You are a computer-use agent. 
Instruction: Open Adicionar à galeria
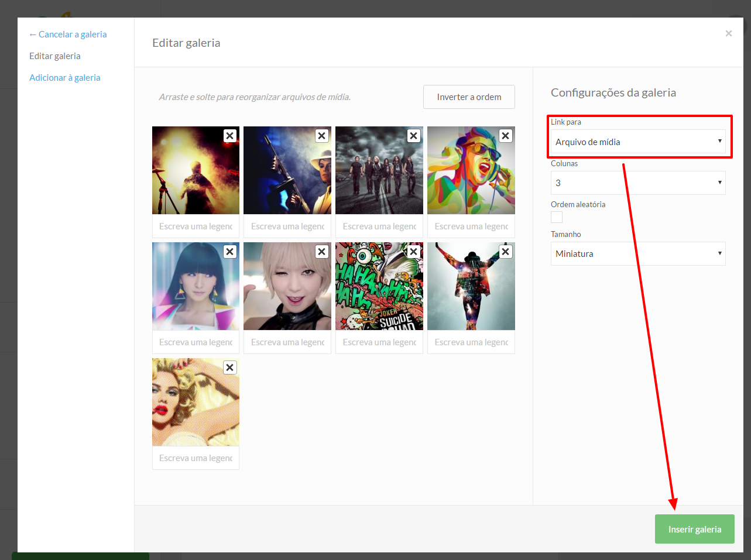(x=65, y=78)
